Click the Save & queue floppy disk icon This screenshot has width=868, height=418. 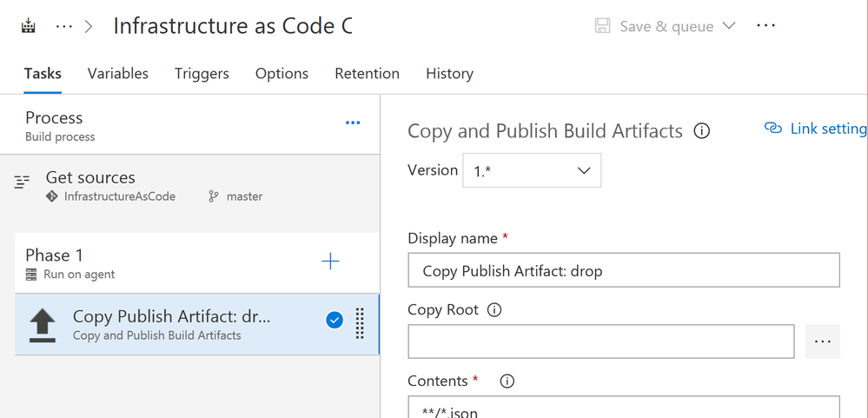tap(603, 25)
